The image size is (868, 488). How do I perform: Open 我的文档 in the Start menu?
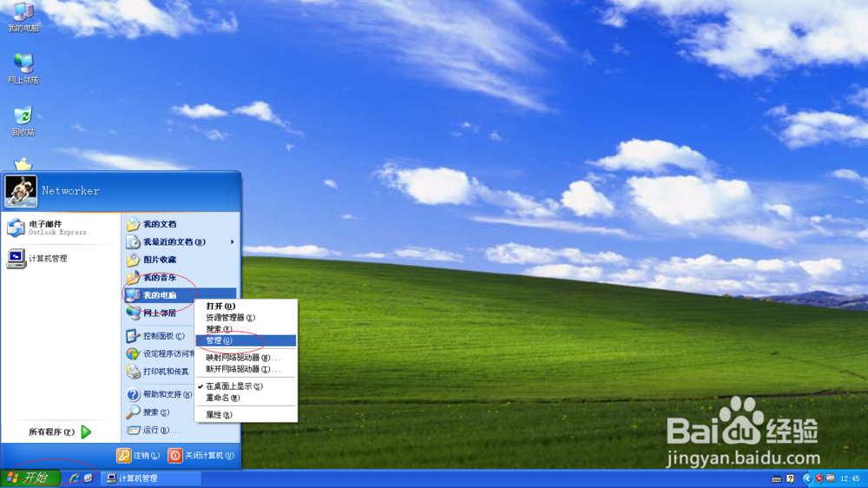tap(181, 224)
